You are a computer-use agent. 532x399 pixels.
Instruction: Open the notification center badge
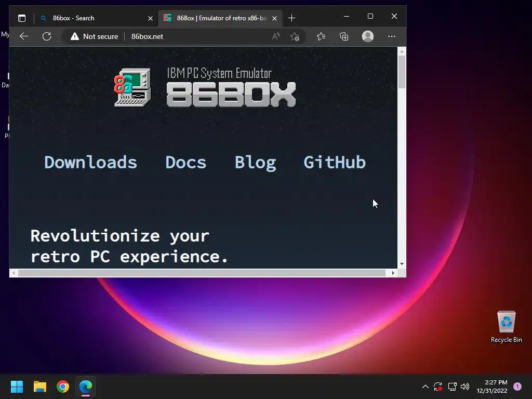coord(517,387)
